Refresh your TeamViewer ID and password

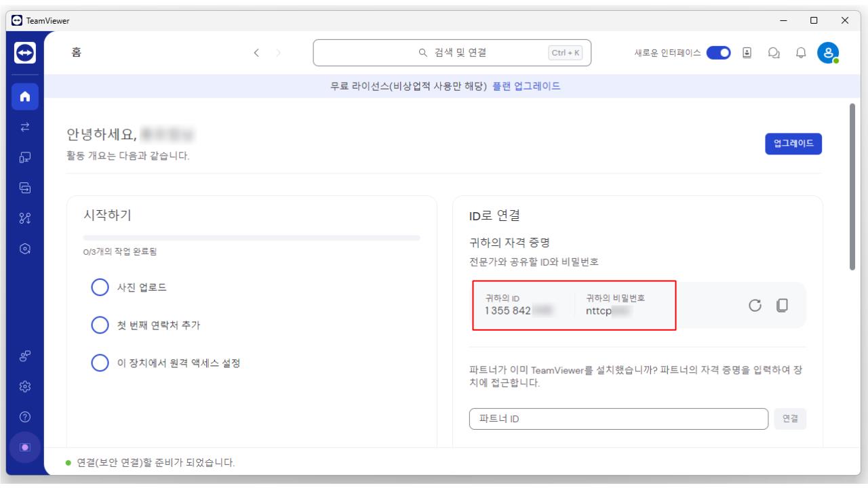755,305
